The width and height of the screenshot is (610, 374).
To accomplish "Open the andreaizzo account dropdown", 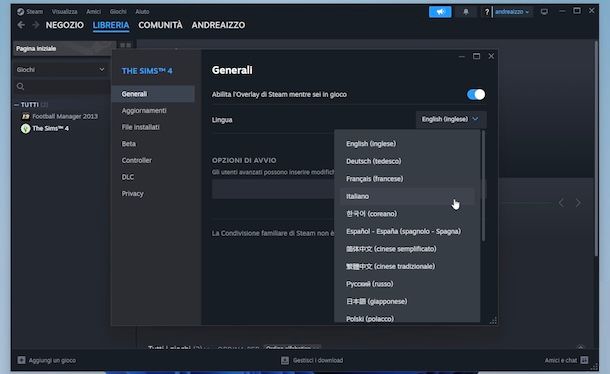I will (x=512, y=12).
